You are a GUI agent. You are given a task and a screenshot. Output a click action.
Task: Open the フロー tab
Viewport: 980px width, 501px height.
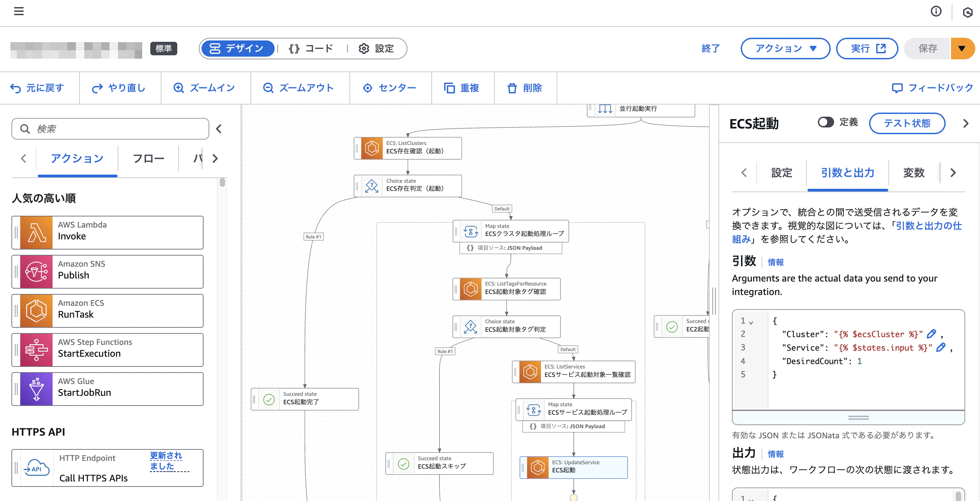point(148,159)
